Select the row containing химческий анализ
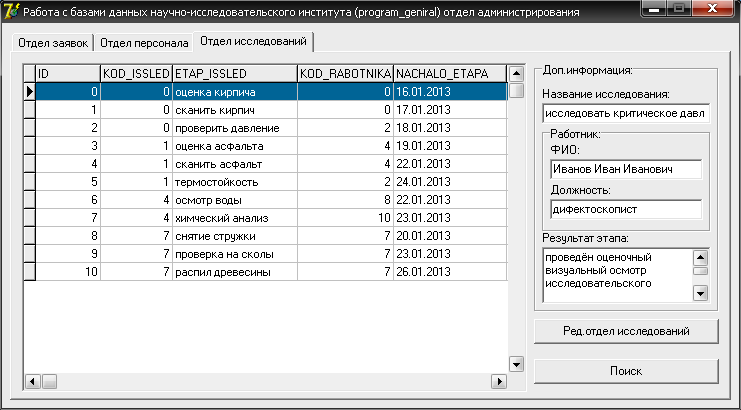Screen dimensions: 741x410 271,218
